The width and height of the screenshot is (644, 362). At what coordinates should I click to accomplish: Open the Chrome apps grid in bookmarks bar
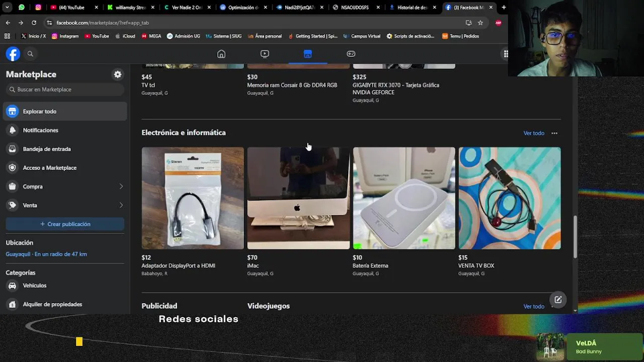point(7,36)
